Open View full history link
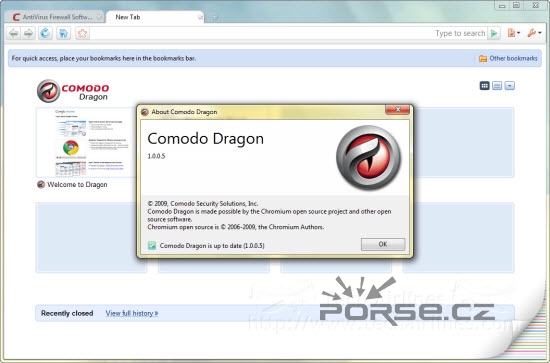 (x=132, y=313)
